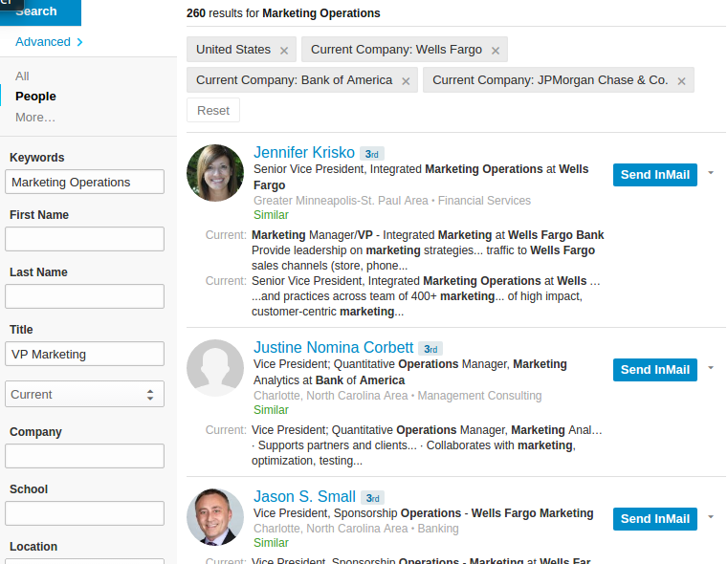This screenshot has width=728, height=564.
Task: Send InMail to Justine Nomina Corbett
Action: (x=654, y=370)
